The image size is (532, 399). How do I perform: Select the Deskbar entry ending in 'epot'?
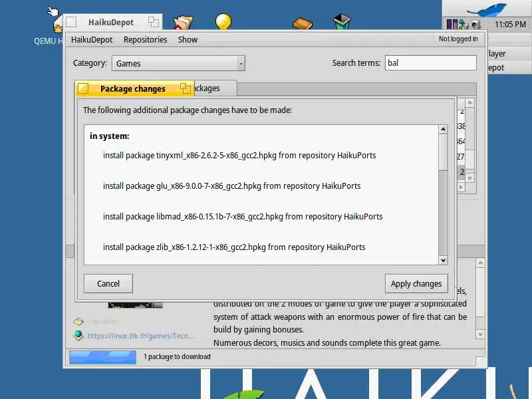pyautogui.click(x=509, y=68)
